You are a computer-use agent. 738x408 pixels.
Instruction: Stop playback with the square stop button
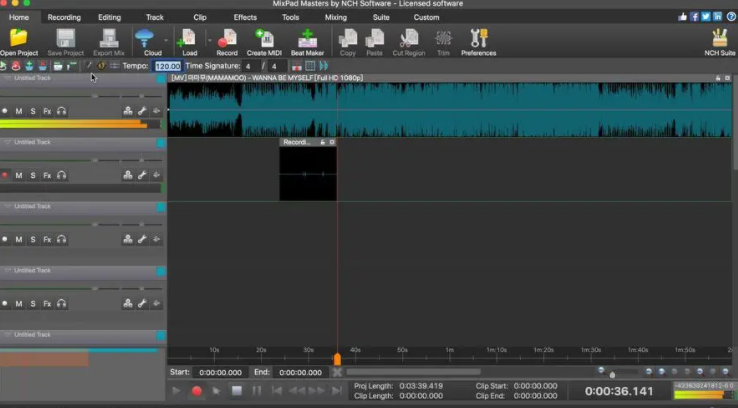tap(237, 391)
